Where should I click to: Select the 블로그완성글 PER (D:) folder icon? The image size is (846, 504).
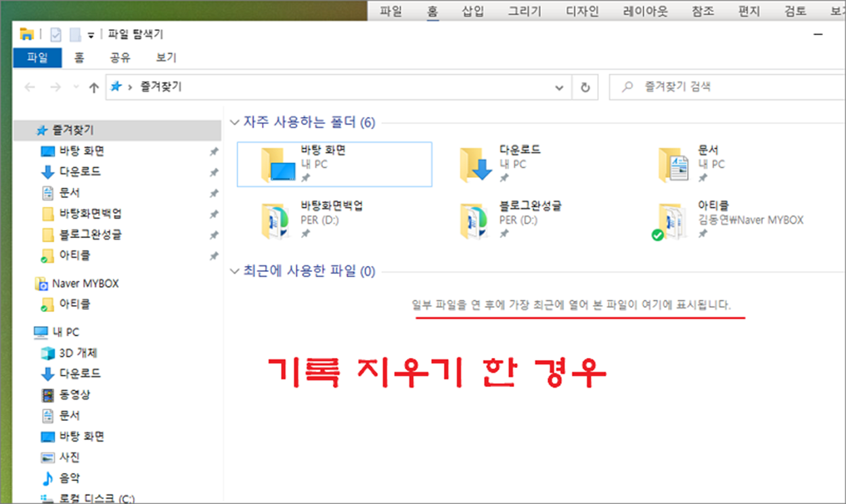pyautogui.click(x=476, y=221)
